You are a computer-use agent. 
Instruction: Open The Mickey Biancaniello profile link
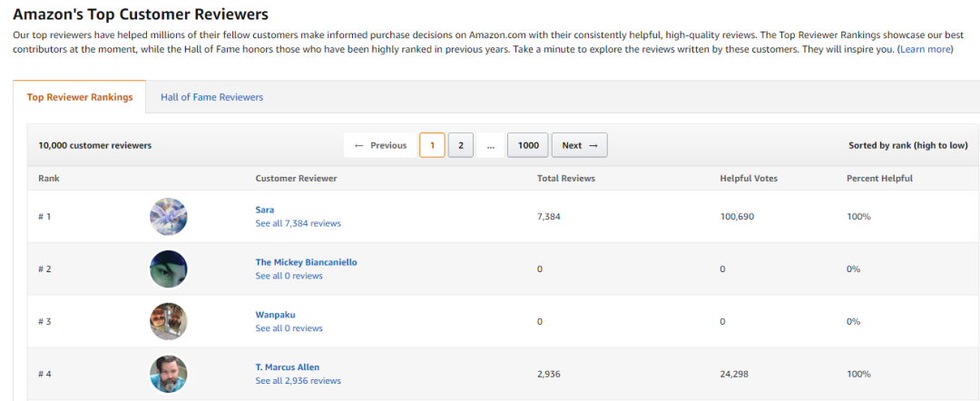pos(306,262)
